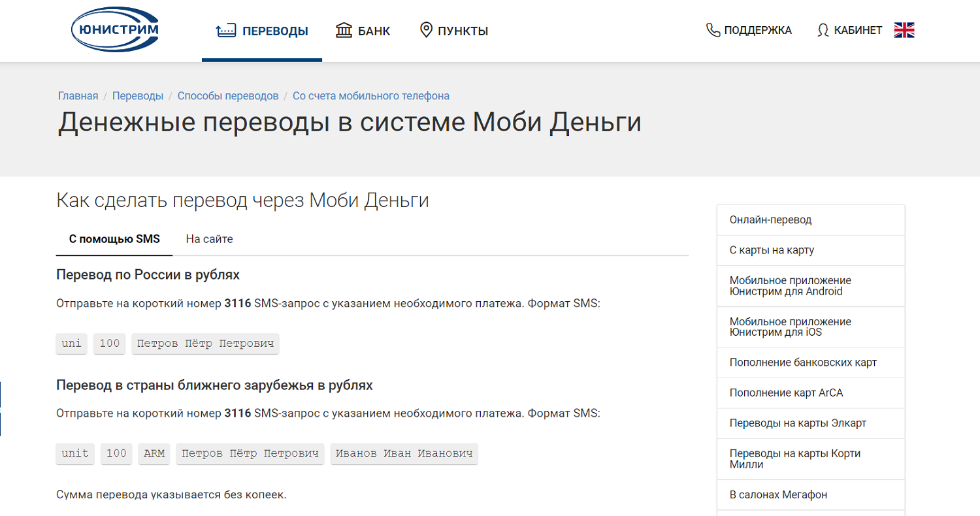The height and width of the screenshot is (516, 980).
Task: Click the 'unit' code snippet
Action: tap(75, 453)
